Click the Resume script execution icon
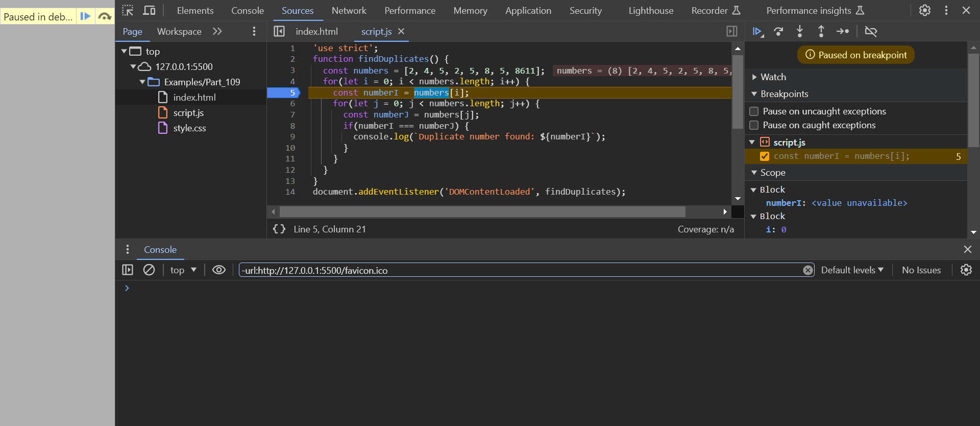This screenshot has height=426, width=980. [x=757, y=32]
